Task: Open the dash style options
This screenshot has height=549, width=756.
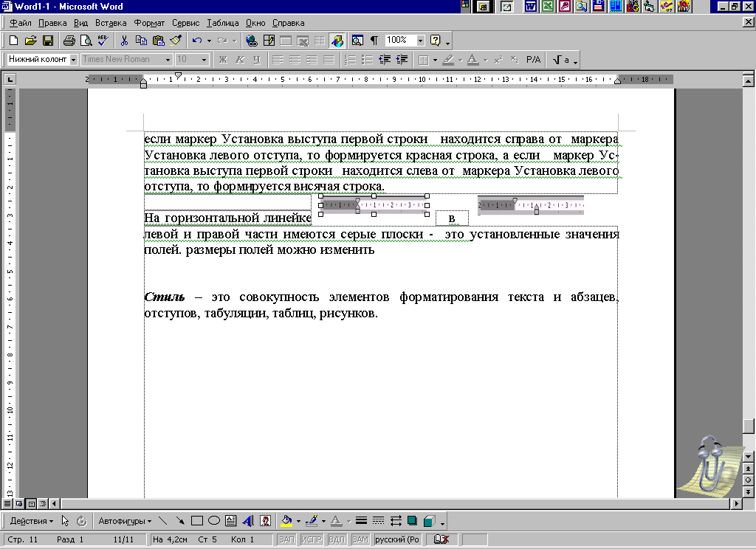Action: 379,520
